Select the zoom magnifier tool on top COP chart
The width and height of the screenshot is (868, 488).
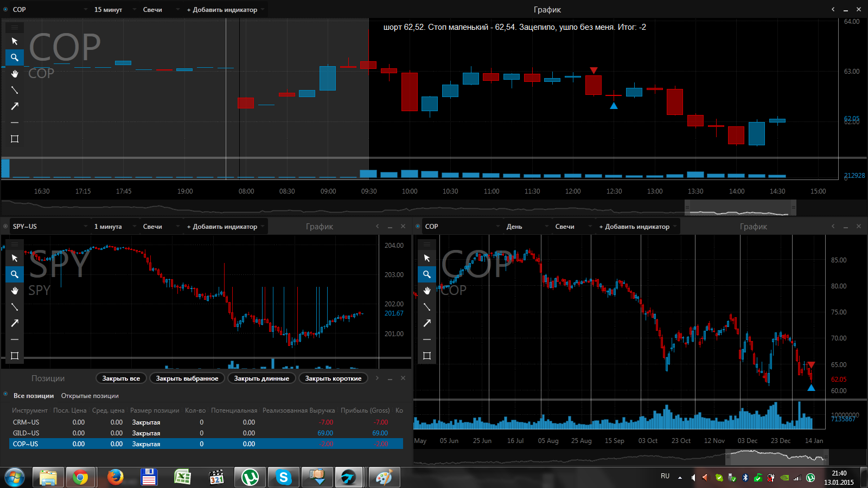tap(15, 57)
